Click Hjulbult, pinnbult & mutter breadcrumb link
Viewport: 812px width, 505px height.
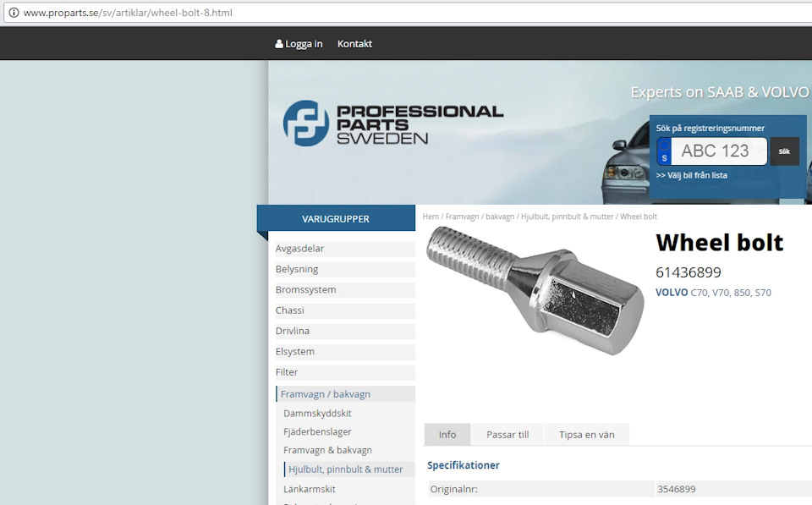(567, 217)
